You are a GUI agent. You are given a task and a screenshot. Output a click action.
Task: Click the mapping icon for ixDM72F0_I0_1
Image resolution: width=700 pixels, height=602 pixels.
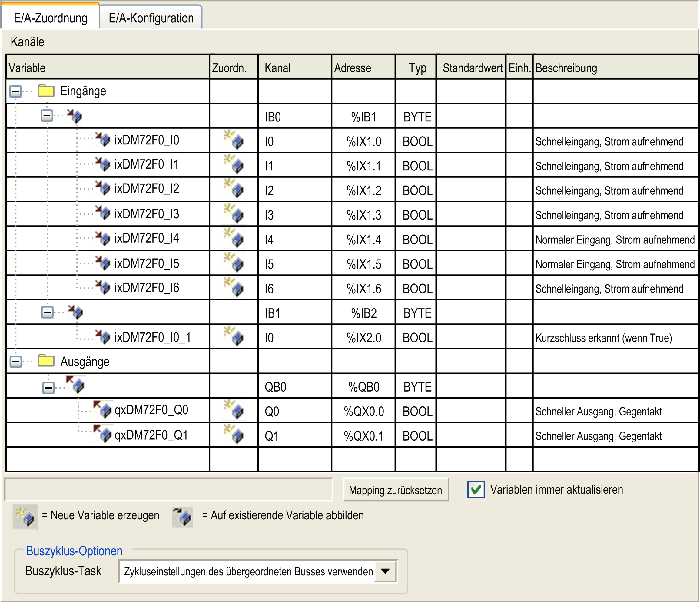pos(234,336)
